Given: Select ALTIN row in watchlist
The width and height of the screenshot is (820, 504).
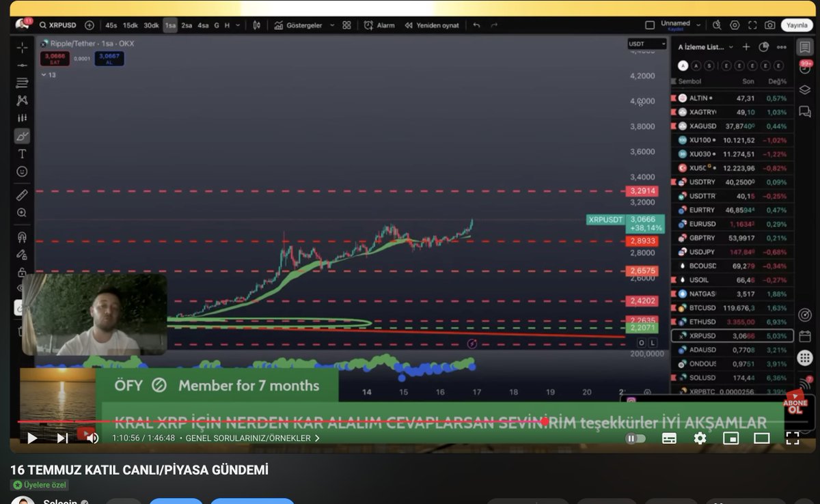Looking at the screenshot, I should click(x=732, y=98).
